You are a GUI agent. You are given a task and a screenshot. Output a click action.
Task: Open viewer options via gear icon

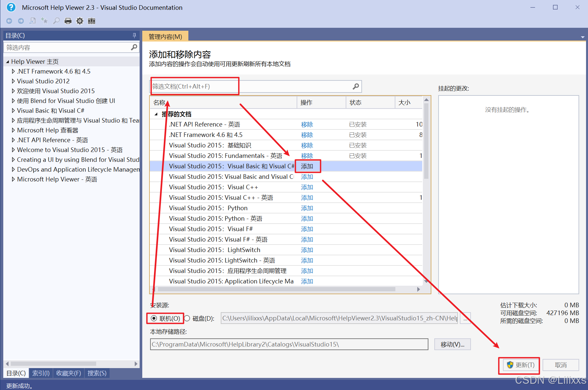[x=80, y=21]
